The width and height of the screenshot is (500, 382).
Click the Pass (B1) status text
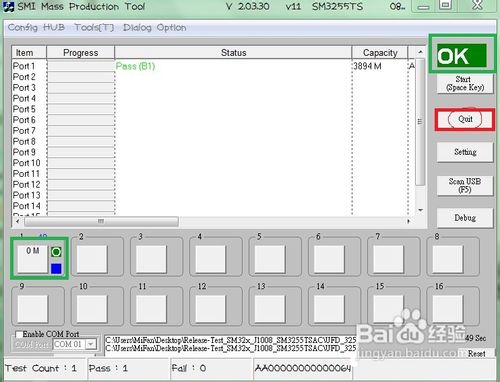(135, 66)
